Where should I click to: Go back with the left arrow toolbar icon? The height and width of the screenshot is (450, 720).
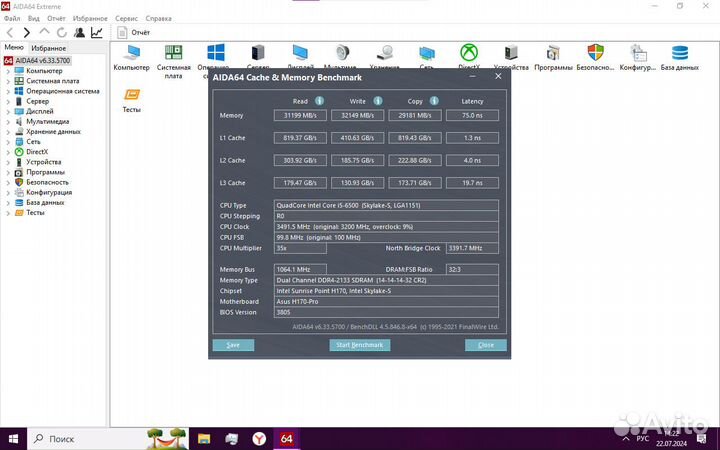(10, 33)
